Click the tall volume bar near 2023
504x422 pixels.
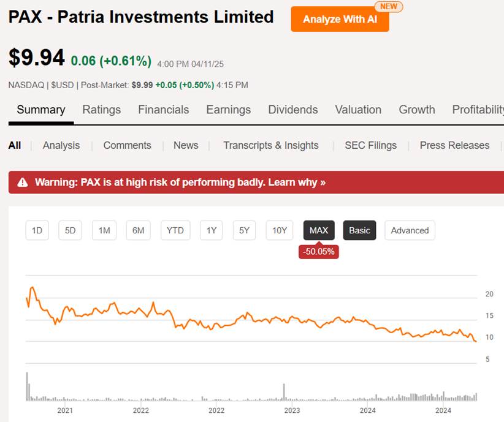[284, 392]
